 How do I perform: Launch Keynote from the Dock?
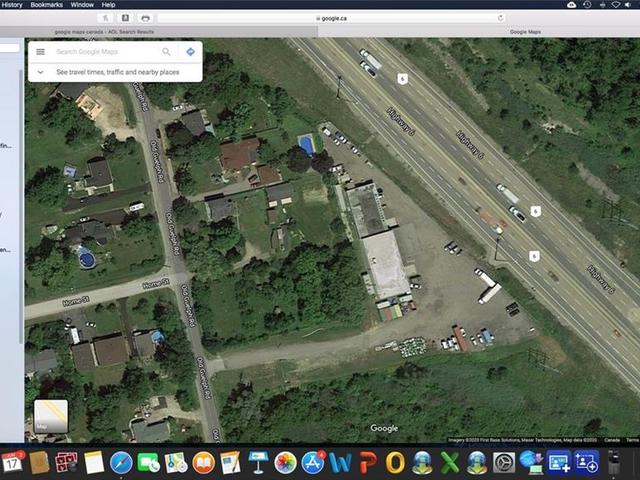tap(258, 462)
